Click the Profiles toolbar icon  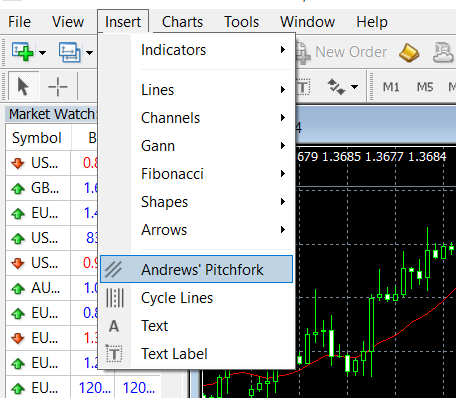[69, 52]
